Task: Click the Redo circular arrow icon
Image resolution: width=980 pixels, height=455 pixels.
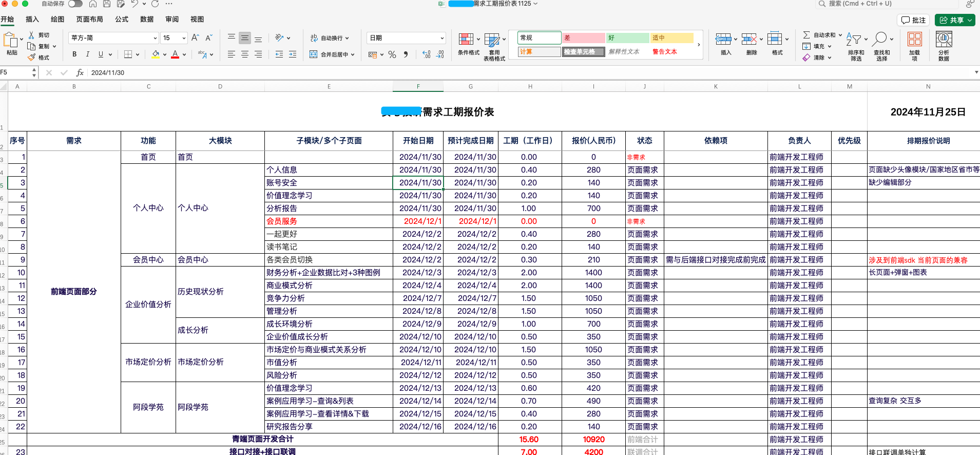Action: [x=155, y=4]
